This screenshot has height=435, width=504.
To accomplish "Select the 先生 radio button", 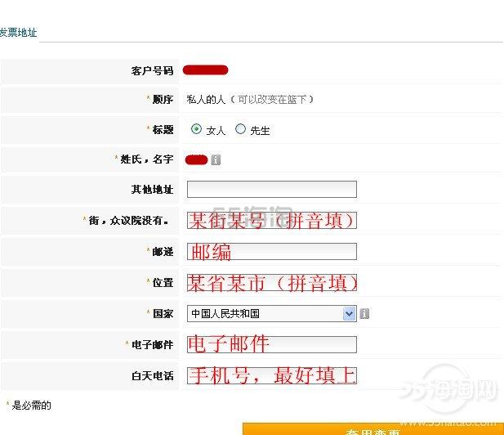I will [240, 129].
